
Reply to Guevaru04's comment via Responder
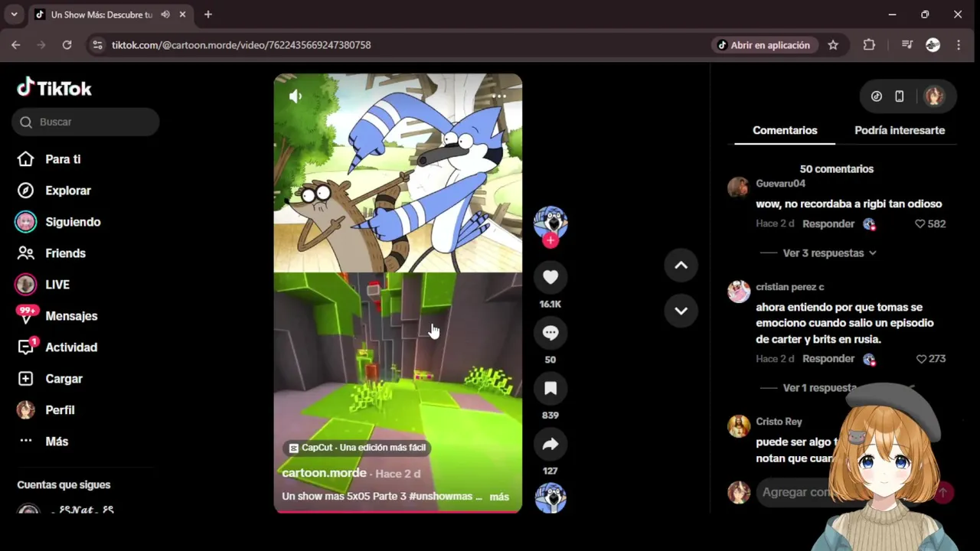828,224
